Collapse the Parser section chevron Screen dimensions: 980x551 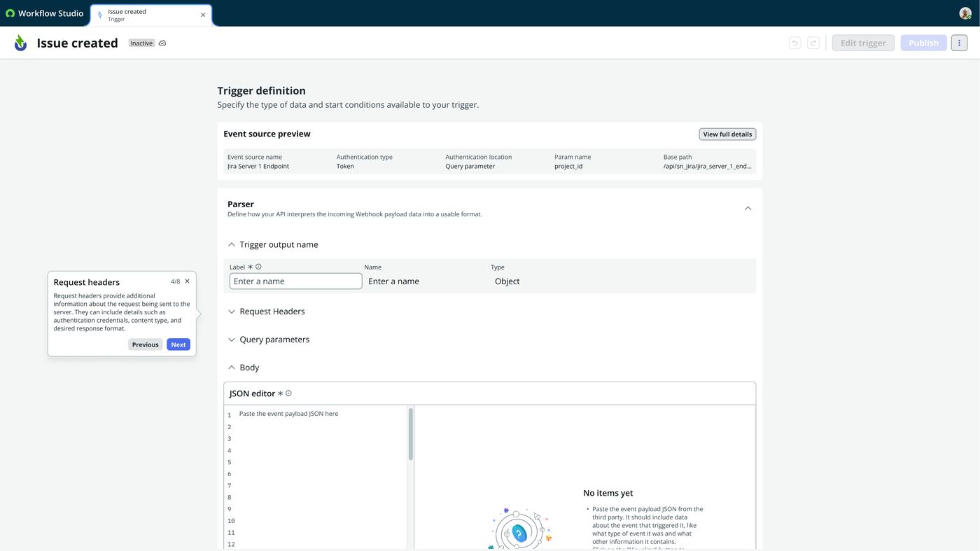tap(748, 209)
